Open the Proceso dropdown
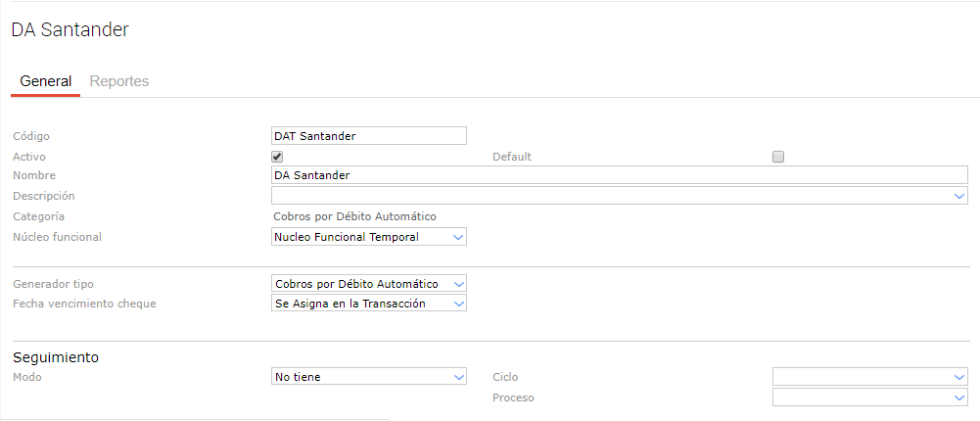The image size is (980, 421). pyautogui.click(x=869, y=398)
